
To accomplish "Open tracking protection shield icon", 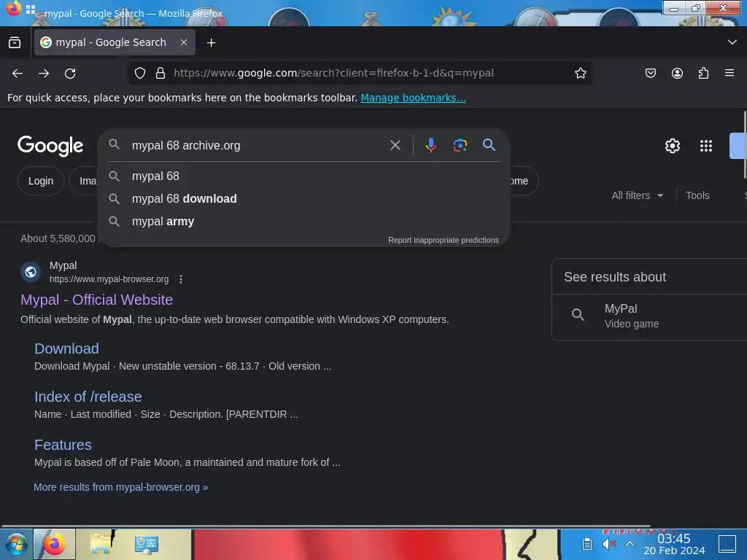I will tap(139, 73).
